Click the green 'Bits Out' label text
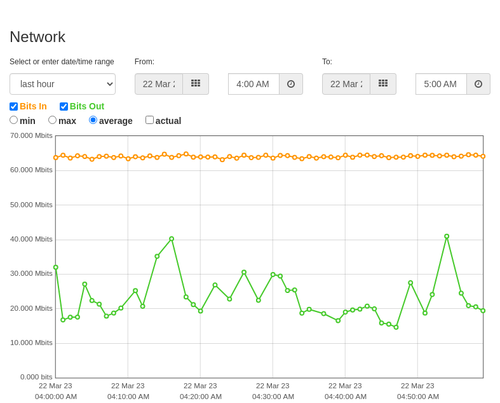 [x=87, y=106]
